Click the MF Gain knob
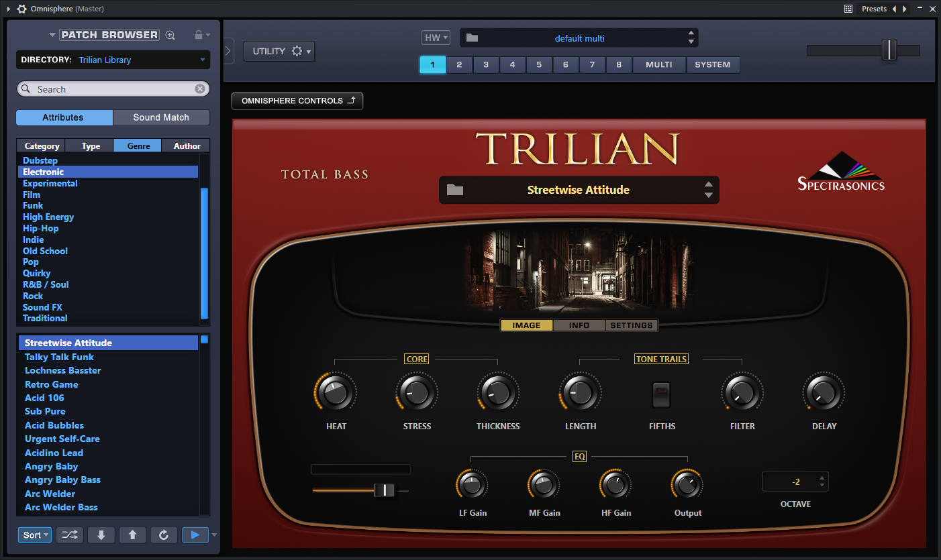This screenshot has width=941, height=560. [x=544, y=484]
